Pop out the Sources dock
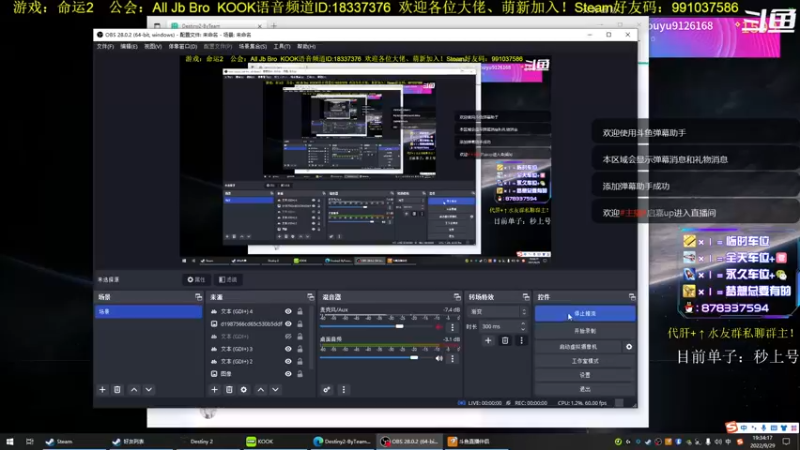The height and width of the screenshot is (450, 800). click(x=310, y=297)
